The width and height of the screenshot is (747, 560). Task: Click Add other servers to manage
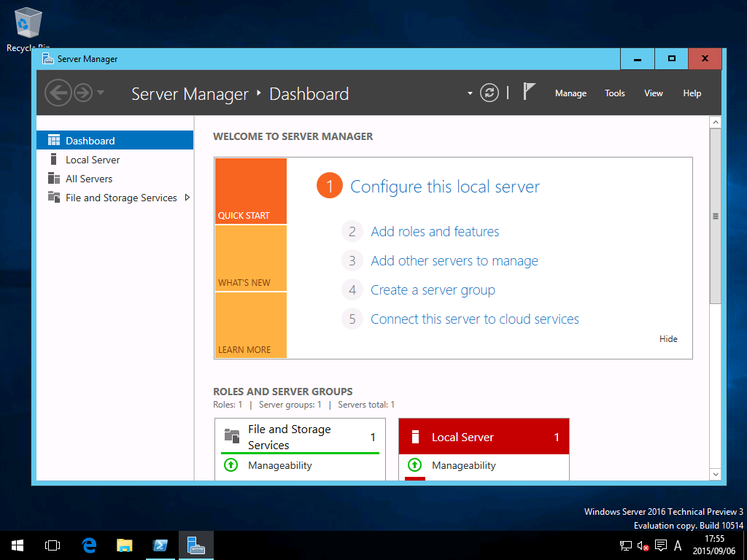click(x=454, y=261)
